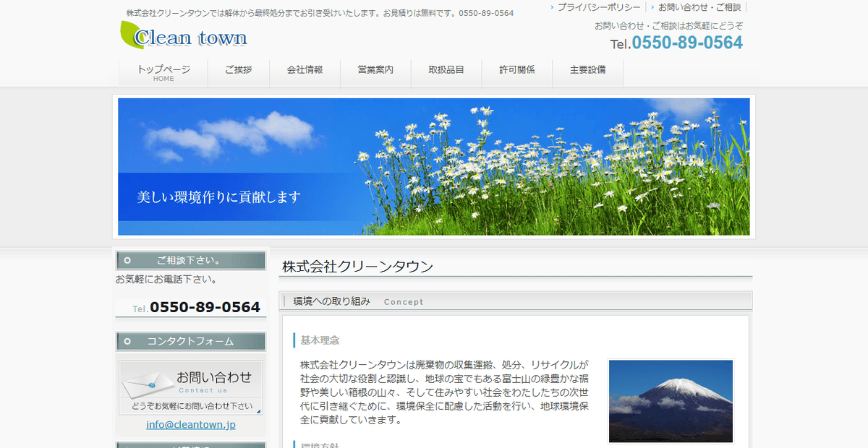This screenshot has width=868, height=448.
Task: Select ご挨拶 from the navigation bar
Action: pyautogui.click(x=238, y=72)
